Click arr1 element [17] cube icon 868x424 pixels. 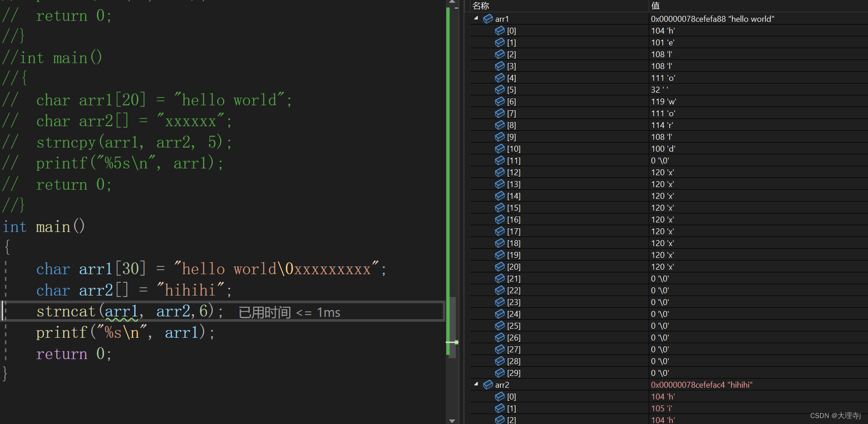pyautogui.click(x=500, y=231)
